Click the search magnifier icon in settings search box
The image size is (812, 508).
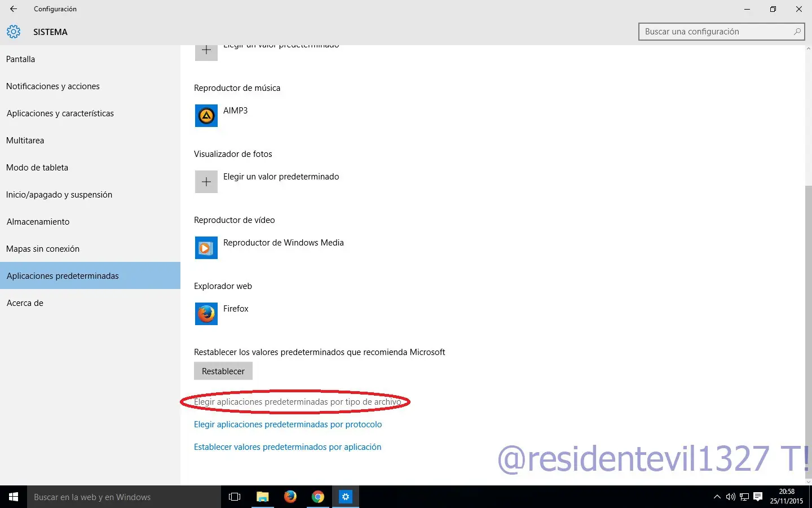[x=797, y=32]
